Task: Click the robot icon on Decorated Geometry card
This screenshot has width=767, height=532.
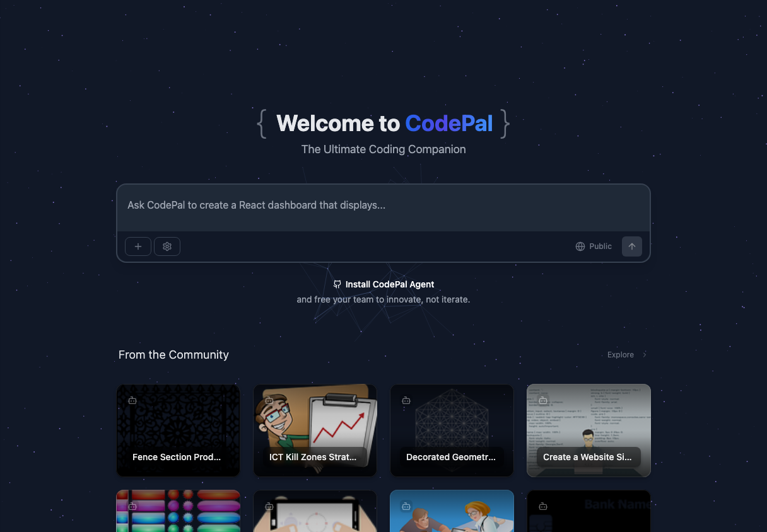Action: 406,400
